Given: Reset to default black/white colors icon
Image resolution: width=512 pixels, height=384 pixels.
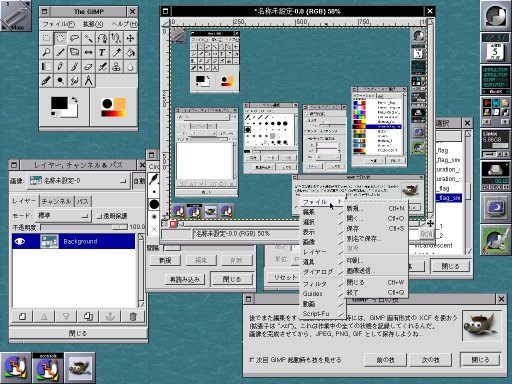Looking at the screenshot, I should click(53, 114).
